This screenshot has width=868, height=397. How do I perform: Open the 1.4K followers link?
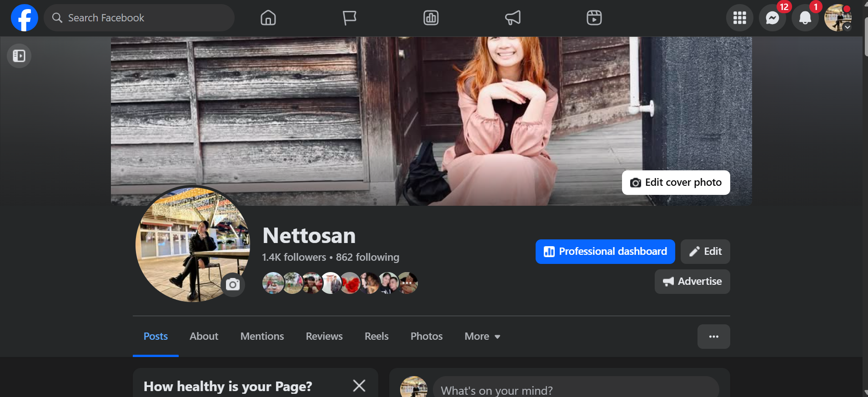click(x=294, y=257)
